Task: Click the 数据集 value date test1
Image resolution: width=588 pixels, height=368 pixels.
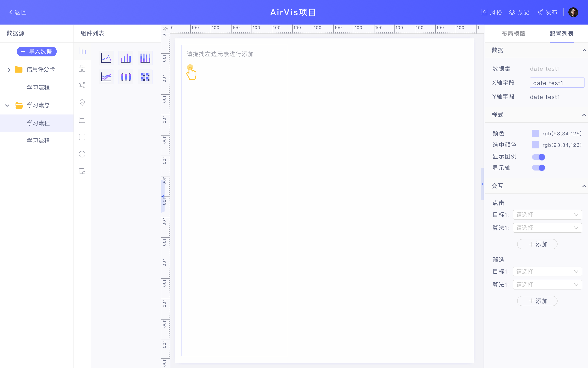Action: pos(545,69)
